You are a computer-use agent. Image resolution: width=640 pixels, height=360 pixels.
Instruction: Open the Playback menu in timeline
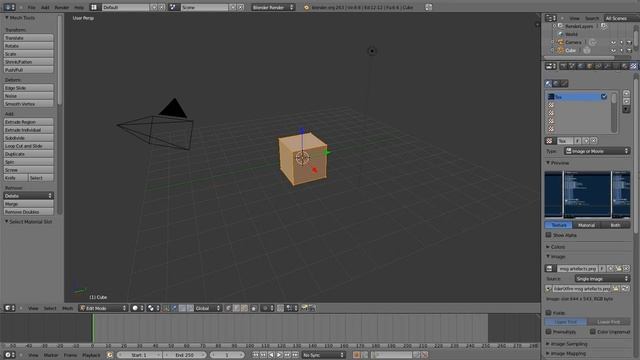(91, 355)
